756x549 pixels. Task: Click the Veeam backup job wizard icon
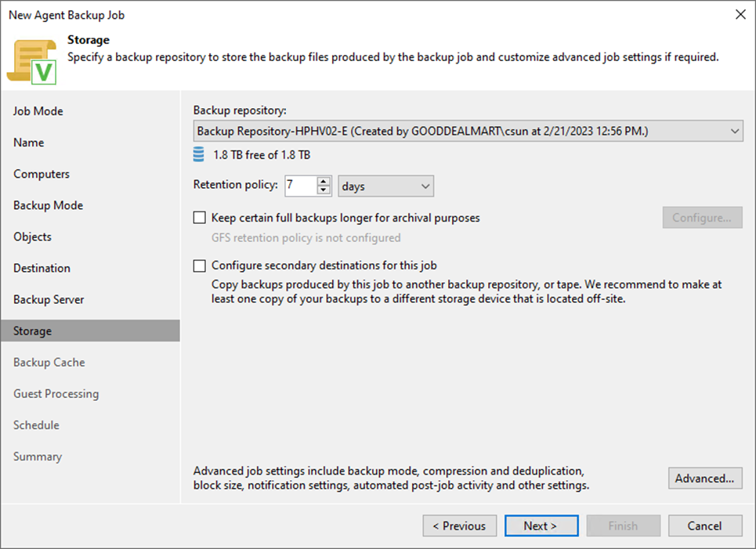point(35,57)
